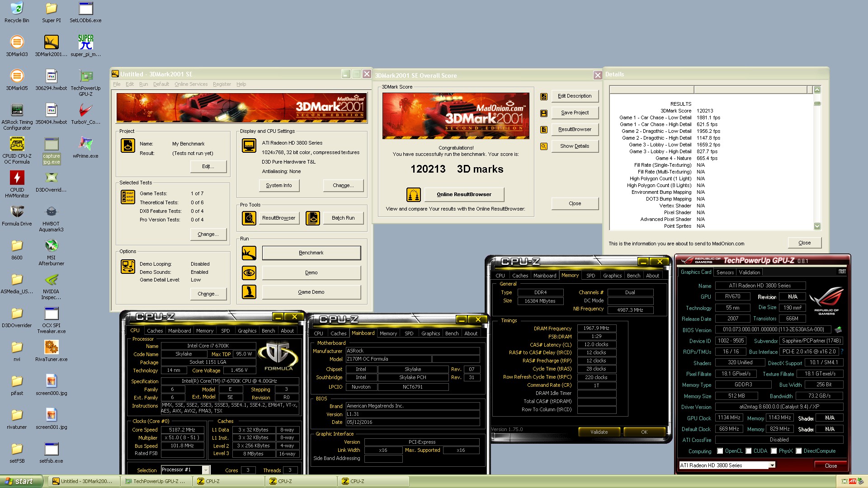868x488 pixels.
Task: Click the bus interface question mark in GPU-Z
Action: [842, 352]
